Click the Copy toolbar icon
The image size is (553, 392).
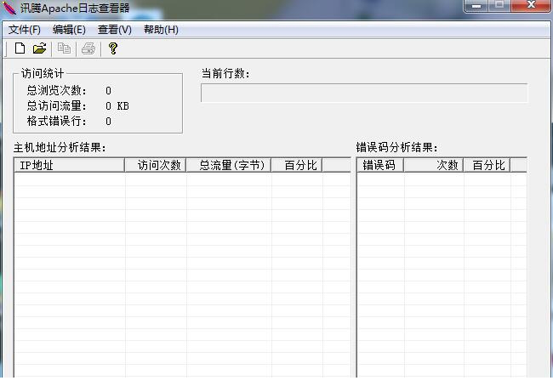click(x=64, y=48)
